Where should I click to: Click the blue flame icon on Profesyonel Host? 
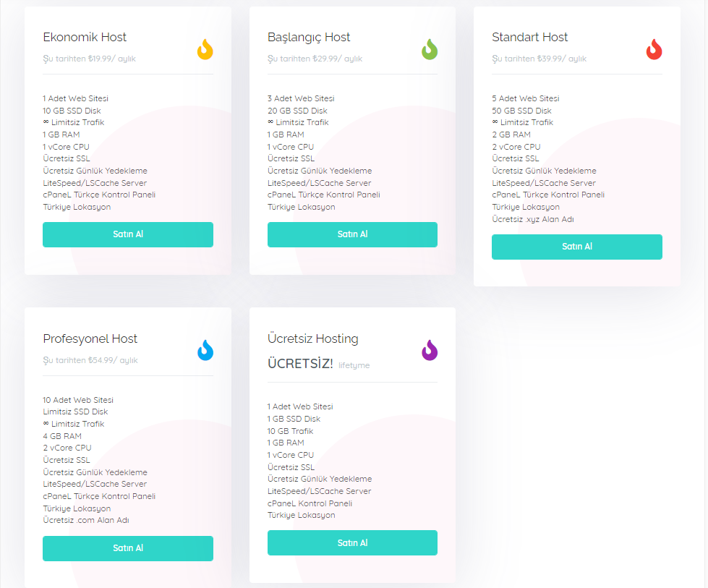pos(205,351)
